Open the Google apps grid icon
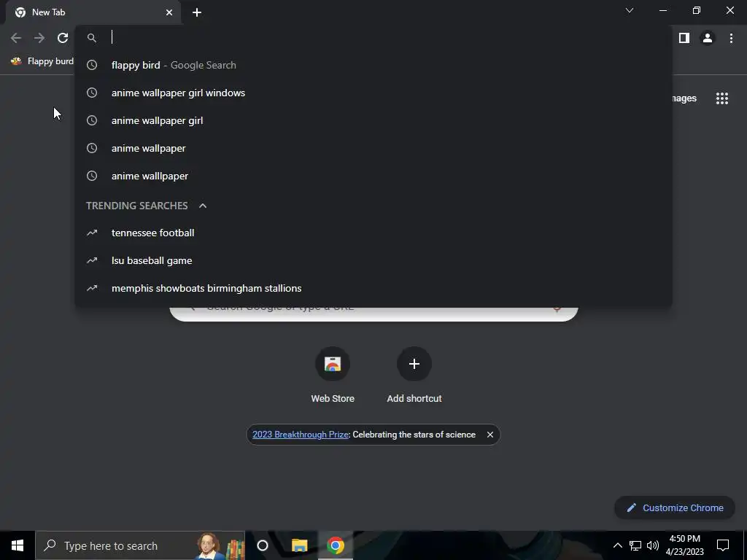Screen dimensions: 747x560 722,98
